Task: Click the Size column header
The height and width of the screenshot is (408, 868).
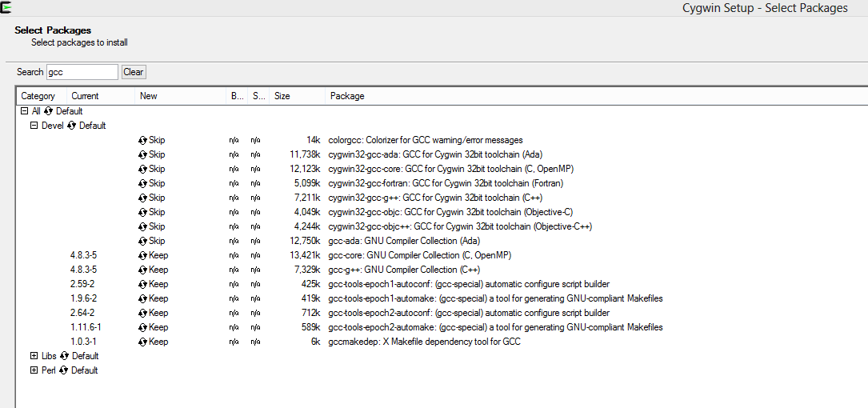Action: (298, 96)
